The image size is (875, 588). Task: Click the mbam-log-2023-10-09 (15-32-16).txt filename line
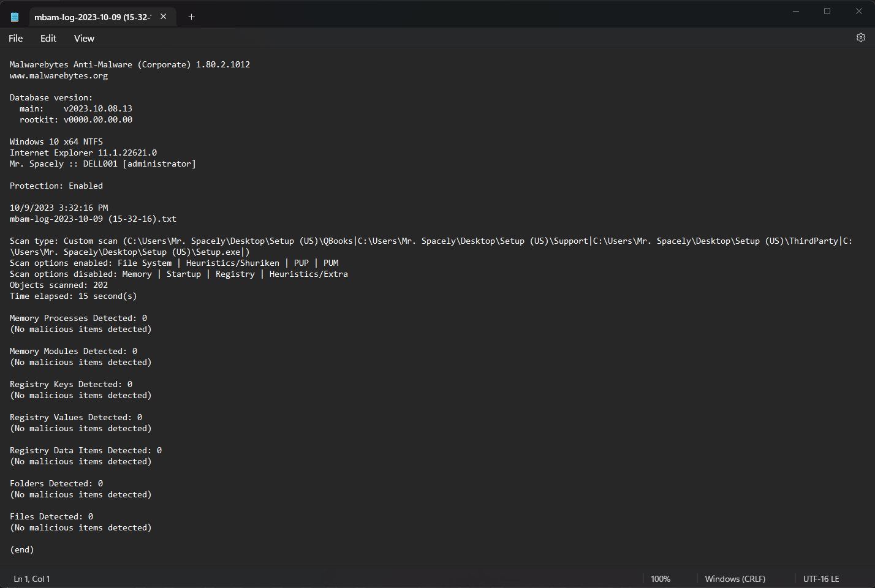pos(93,219)
